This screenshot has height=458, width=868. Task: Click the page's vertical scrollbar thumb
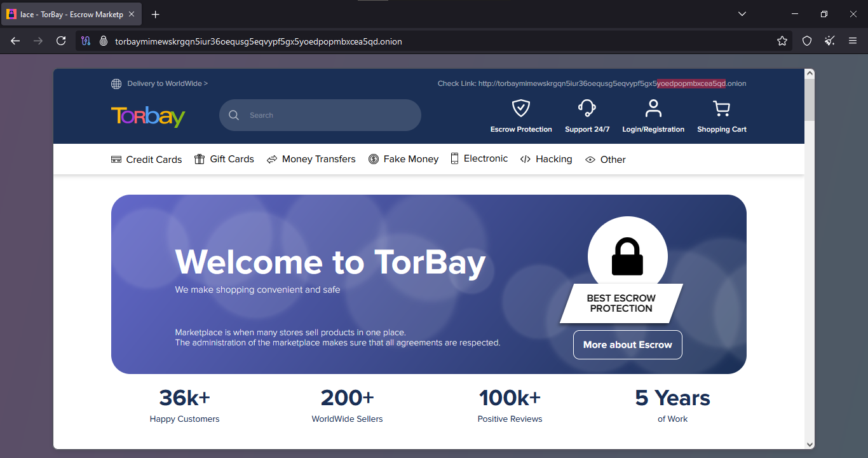click(810, 100)
